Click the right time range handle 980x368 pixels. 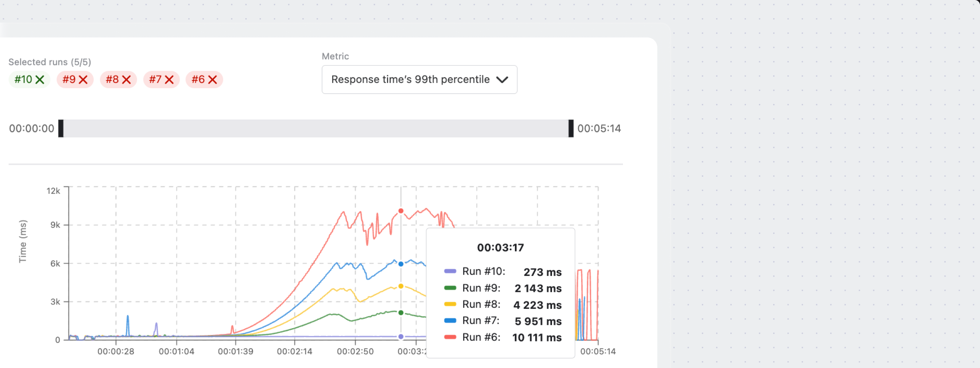coord(571,129)
